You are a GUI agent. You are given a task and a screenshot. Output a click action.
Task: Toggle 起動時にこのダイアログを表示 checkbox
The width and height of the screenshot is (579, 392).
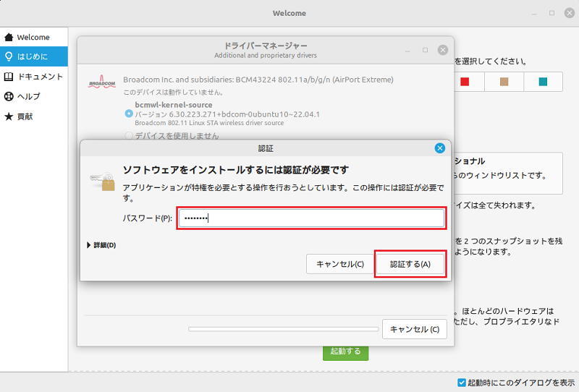(462, 383)
